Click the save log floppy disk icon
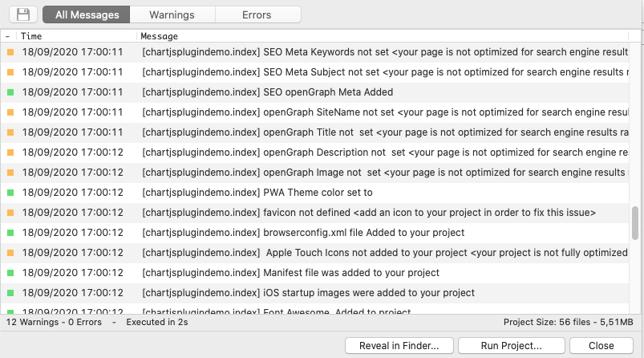The image size is (644, 358). point(23,14)
